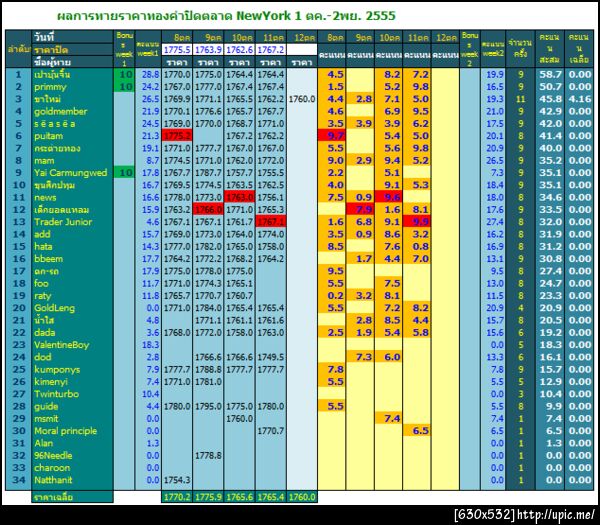This screenshot has height=525, width=600.
Task: Click the name cell ValentineBoy
Action: point(72,345)
